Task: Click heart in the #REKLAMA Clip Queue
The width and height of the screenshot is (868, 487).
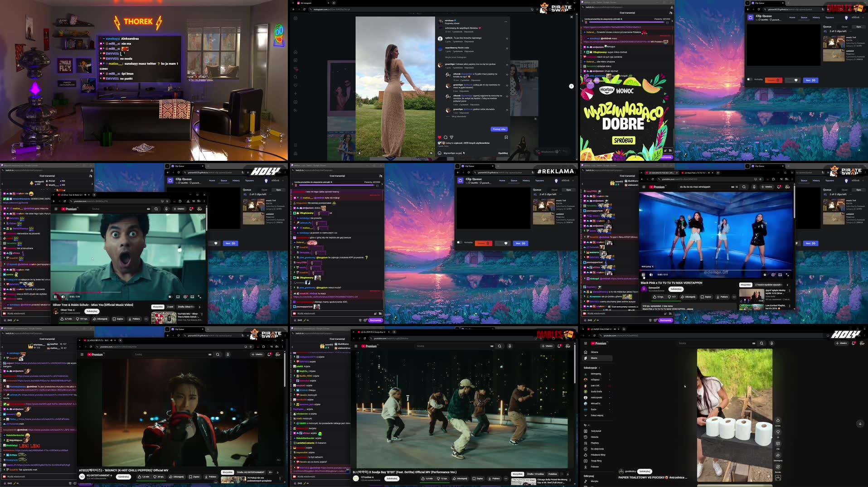Action: [x=506, y=243]
